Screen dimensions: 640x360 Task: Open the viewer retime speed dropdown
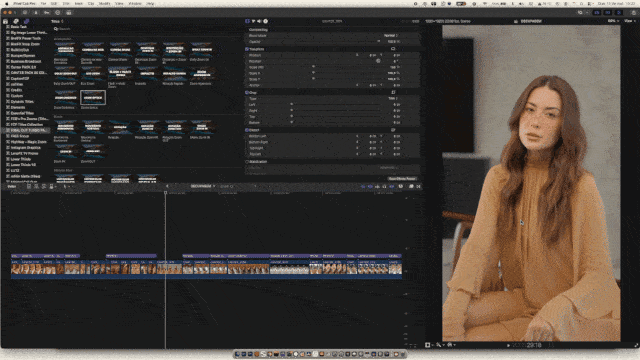(451, 345)
